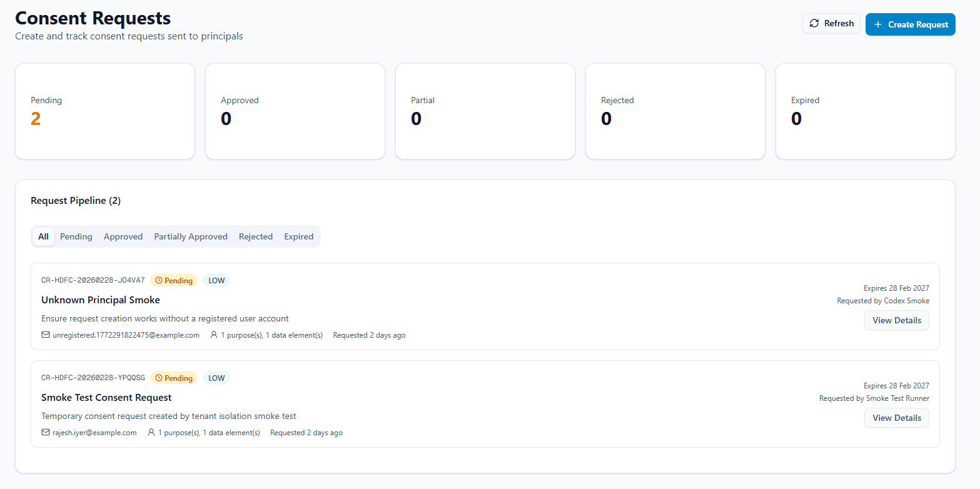The width and height of the screenshot is (980, 489).
Task: Switch to the Pending filter tab
Action: (76, 236)
